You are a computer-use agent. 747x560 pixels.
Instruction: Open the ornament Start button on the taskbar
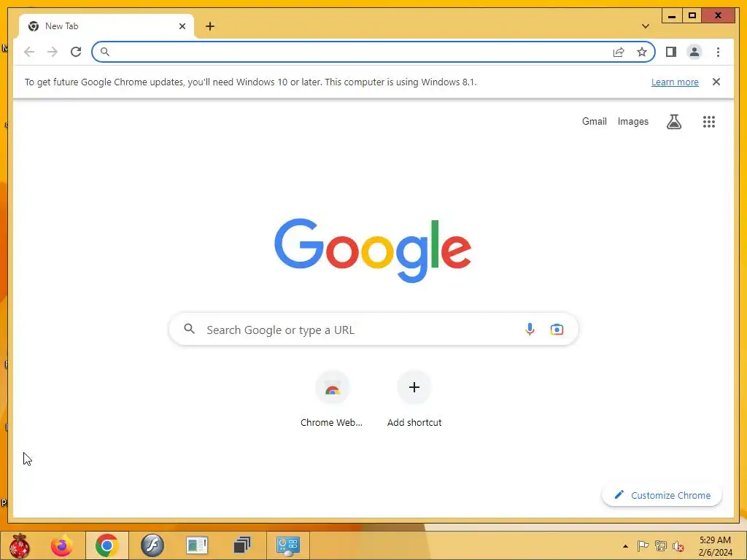click(20, 545)
